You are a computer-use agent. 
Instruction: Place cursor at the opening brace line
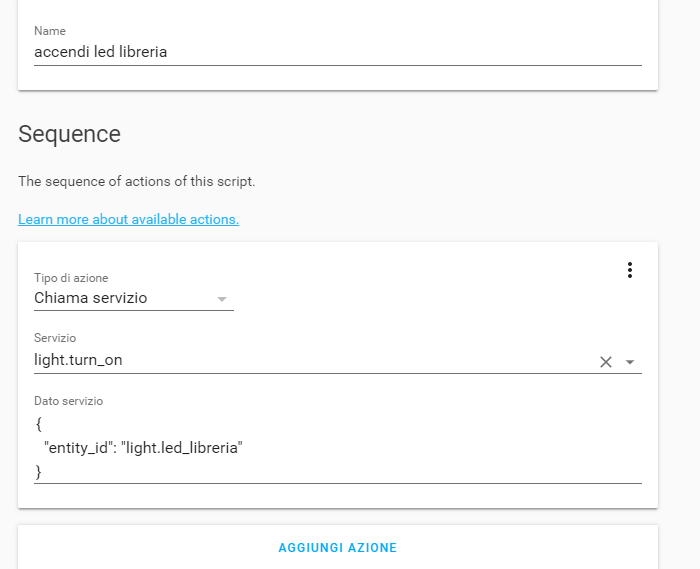point(39,424)
